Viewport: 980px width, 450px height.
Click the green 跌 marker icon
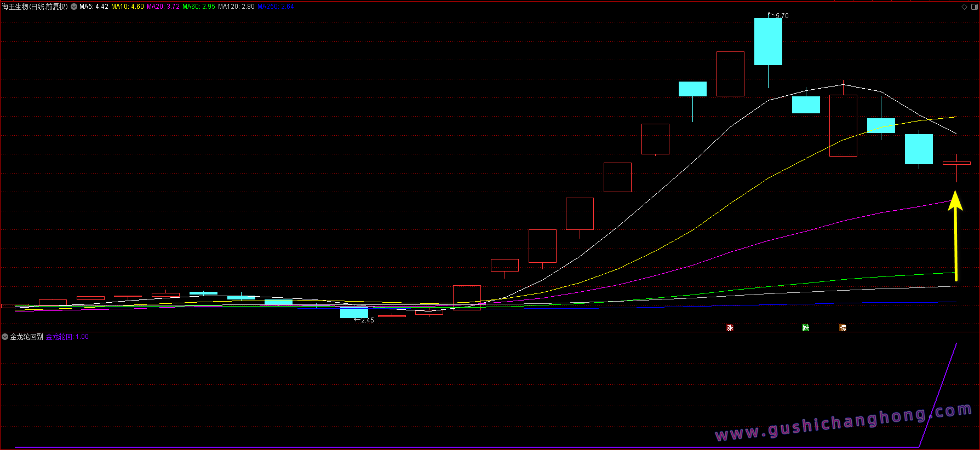click(x=805, y=328)
